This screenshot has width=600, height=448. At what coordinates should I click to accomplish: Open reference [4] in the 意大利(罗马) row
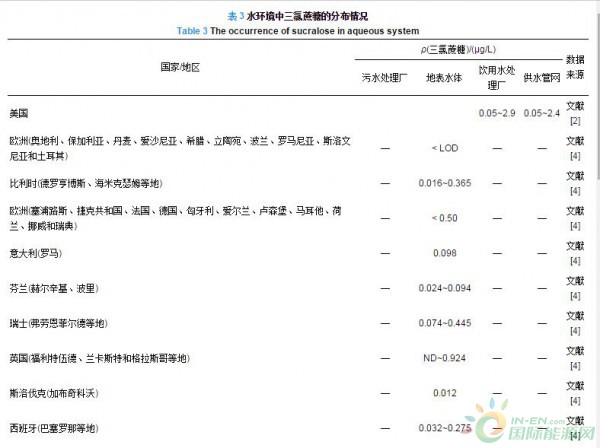(575, 260)
